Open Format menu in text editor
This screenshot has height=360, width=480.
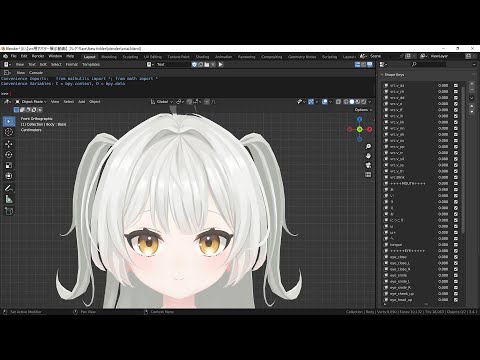coord(72,64)
